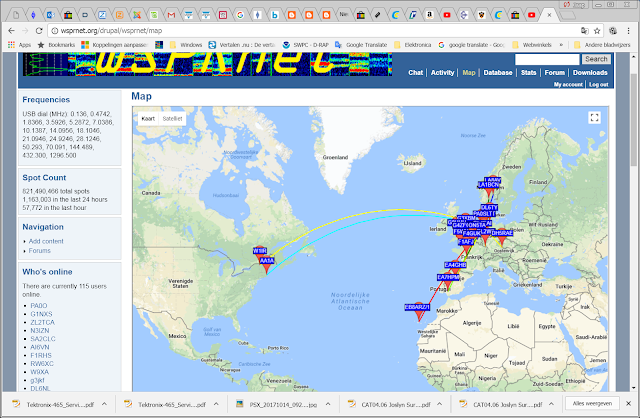Switch map to Satelliet view
This screenshot has width=640, height=418.
172,119
